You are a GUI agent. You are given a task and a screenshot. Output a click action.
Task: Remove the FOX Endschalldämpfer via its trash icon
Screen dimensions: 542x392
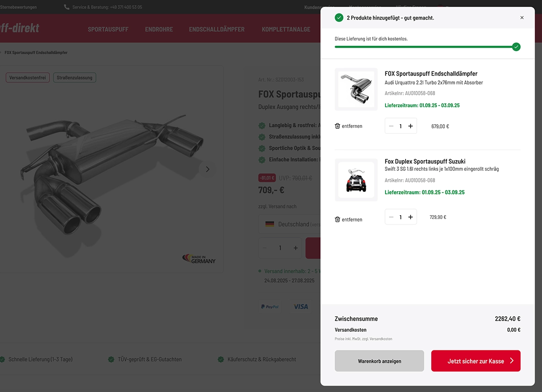337,126
